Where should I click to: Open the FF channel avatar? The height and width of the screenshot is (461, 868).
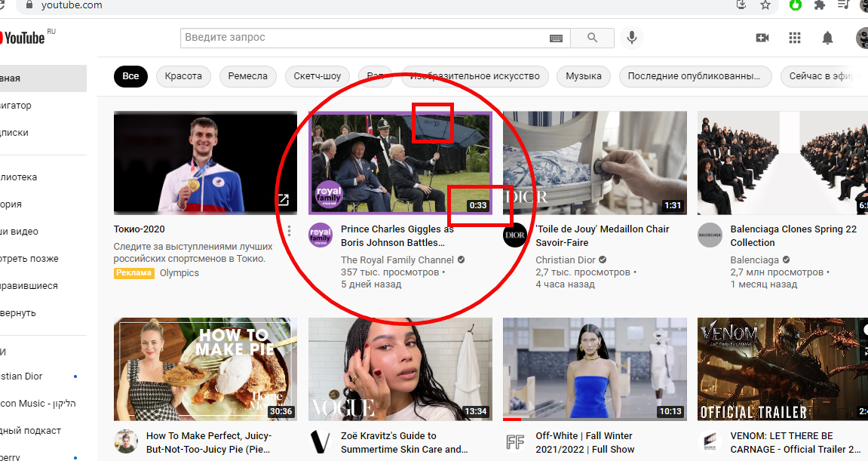(515, 441)
